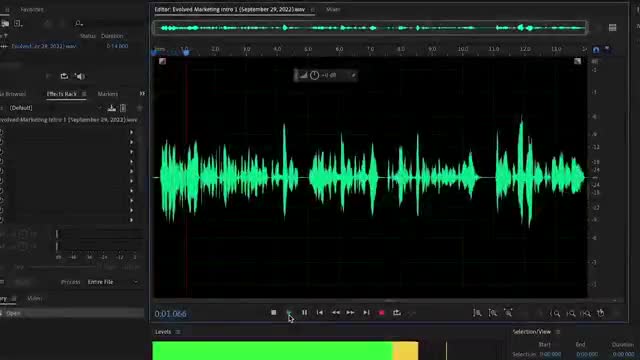The height and width of the screenshot is (360, 640).
Task: Click search filter icon in Files panel
Action: click(78, 24)
